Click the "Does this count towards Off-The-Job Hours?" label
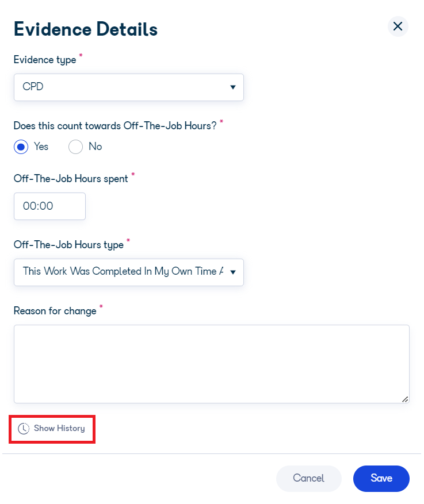Screen dimensions: 424x504 [x=115, y=126]
